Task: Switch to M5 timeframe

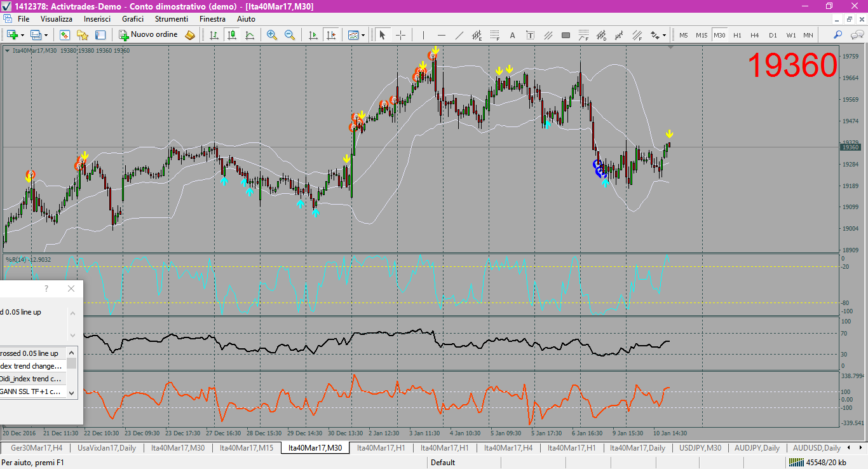Action: (x=684, y=35)
